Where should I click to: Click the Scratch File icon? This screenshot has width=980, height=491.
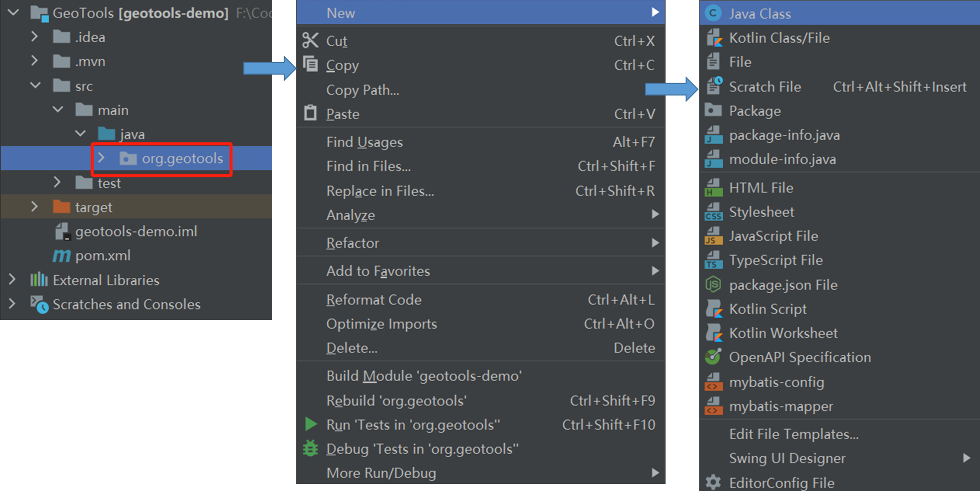tap(714, 86)
